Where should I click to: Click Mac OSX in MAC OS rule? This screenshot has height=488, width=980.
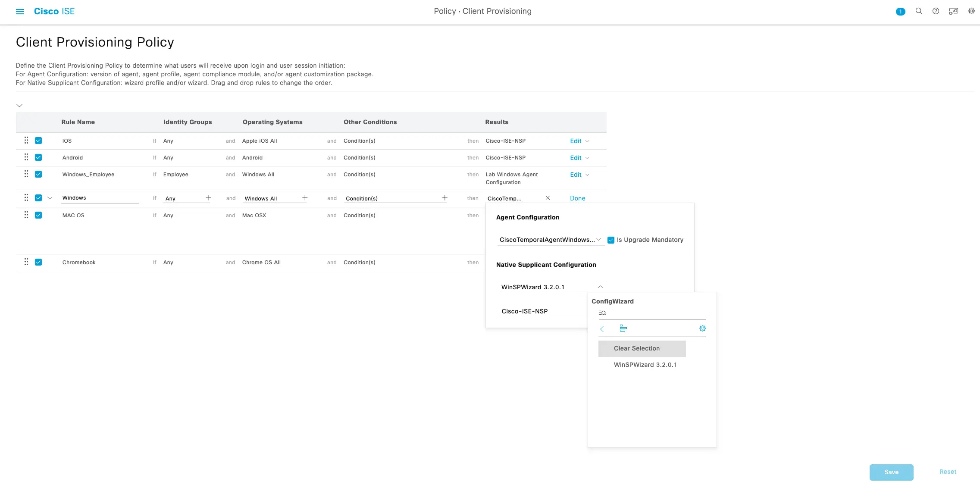[254, 216]
